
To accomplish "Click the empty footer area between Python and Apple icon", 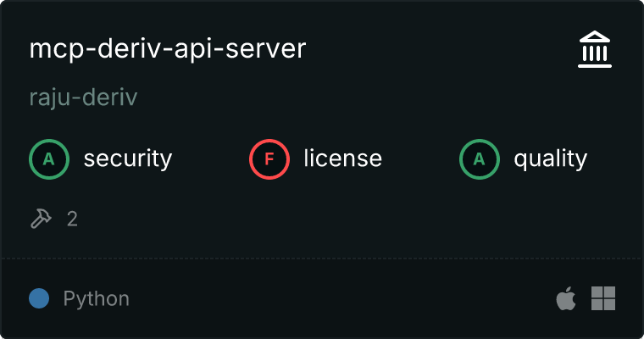I will (x=339, y=298).
